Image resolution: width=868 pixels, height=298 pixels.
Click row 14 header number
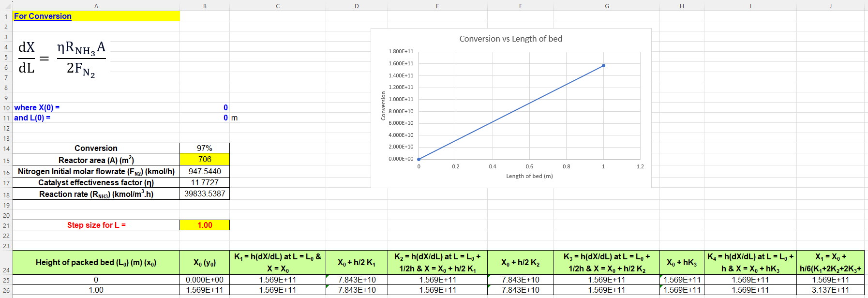[6, 149]
